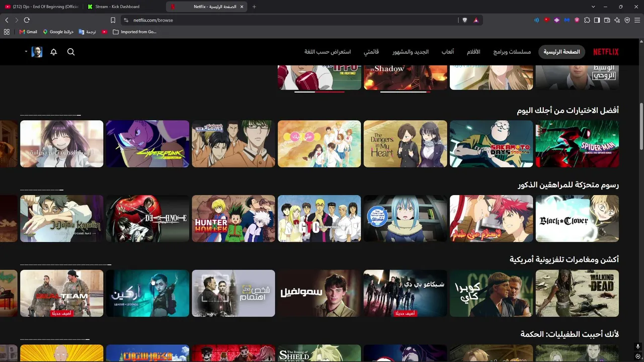Viewport: 644px width, 362px height.
Task: Open the Walking Dead thumbnail
Action: point(577,293)
